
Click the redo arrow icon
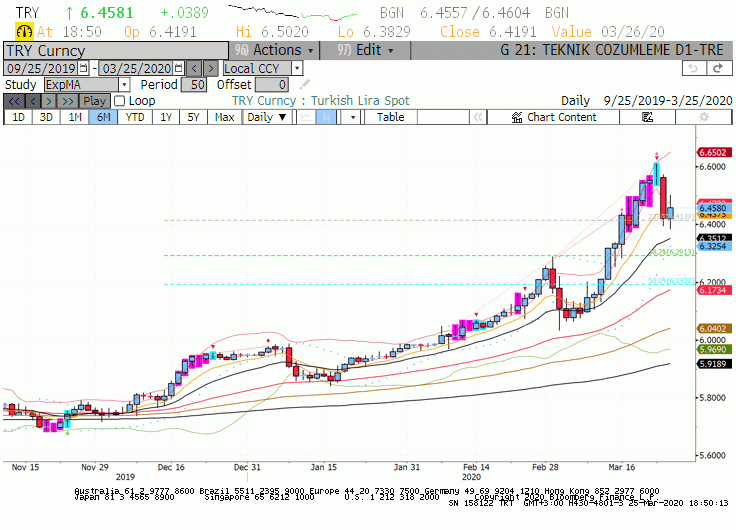718,68
